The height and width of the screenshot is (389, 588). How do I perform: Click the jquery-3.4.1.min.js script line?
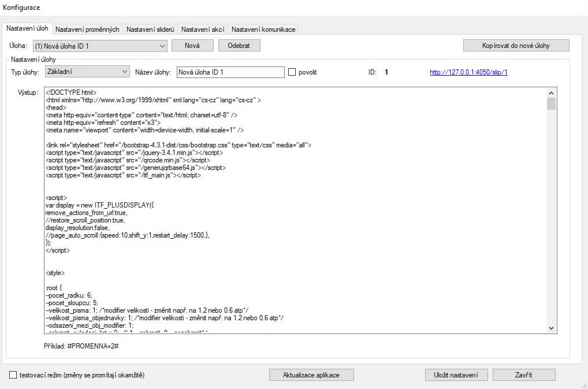click(x=134, y=153)
